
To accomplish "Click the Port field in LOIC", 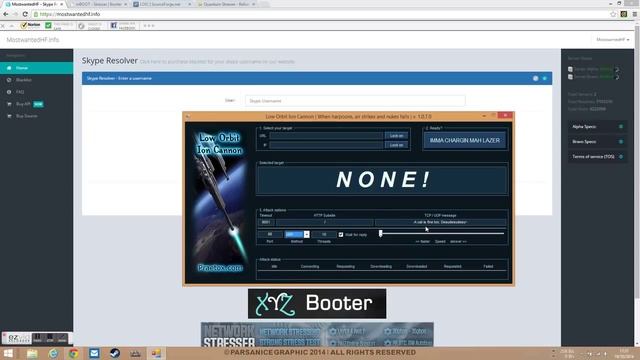I will click(269, 234).
